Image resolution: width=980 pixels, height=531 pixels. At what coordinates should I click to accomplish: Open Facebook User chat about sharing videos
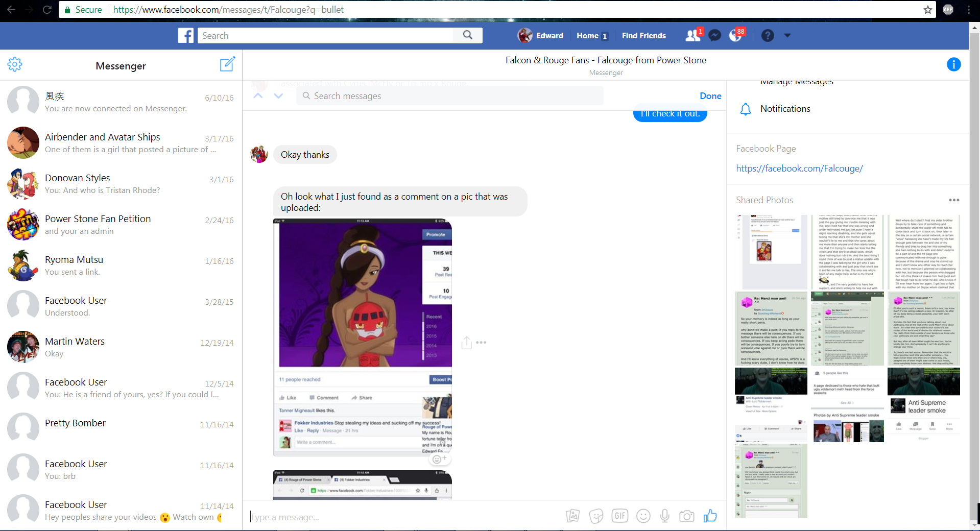(x=121, y=510)
